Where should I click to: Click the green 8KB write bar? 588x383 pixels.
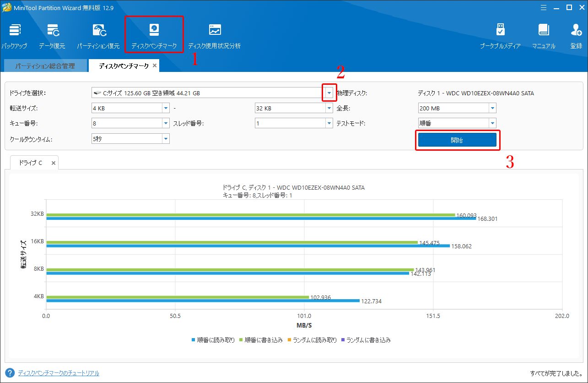click(x=230, y=270)
